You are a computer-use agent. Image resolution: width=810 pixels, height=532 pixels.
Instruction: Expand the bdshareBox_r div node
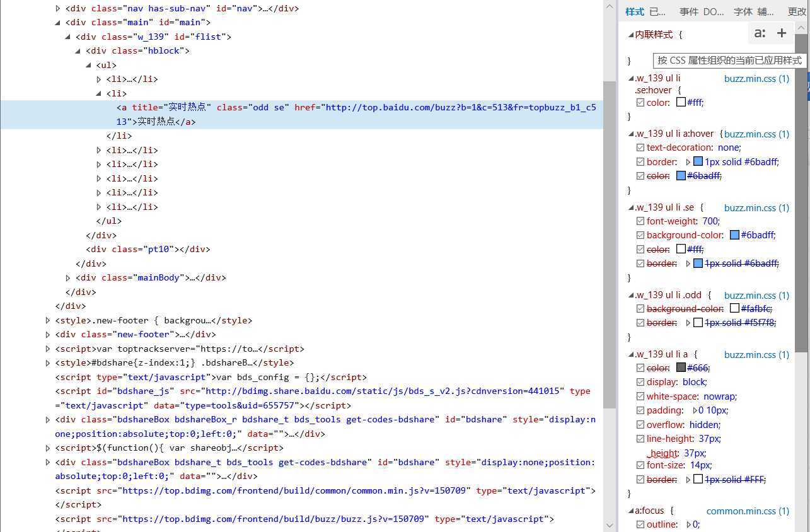click(48, 419)
